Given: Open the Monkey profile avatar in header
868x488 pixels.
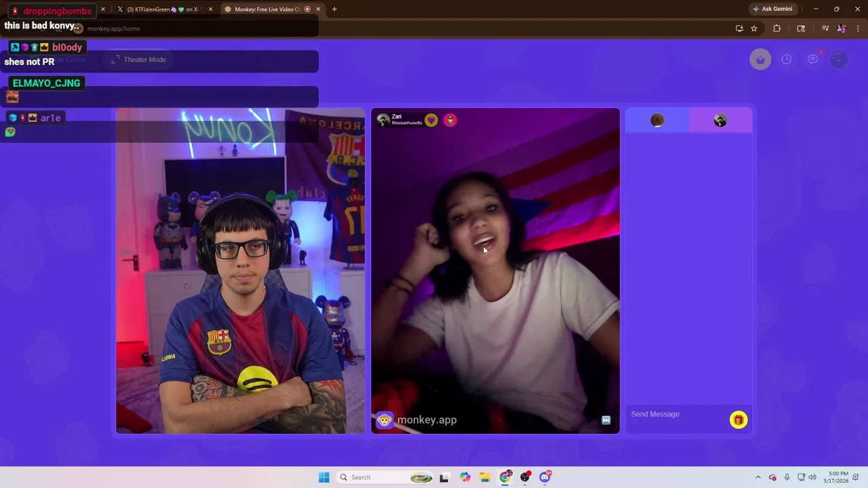Looking at the screenshot, I should click(840, 60).
